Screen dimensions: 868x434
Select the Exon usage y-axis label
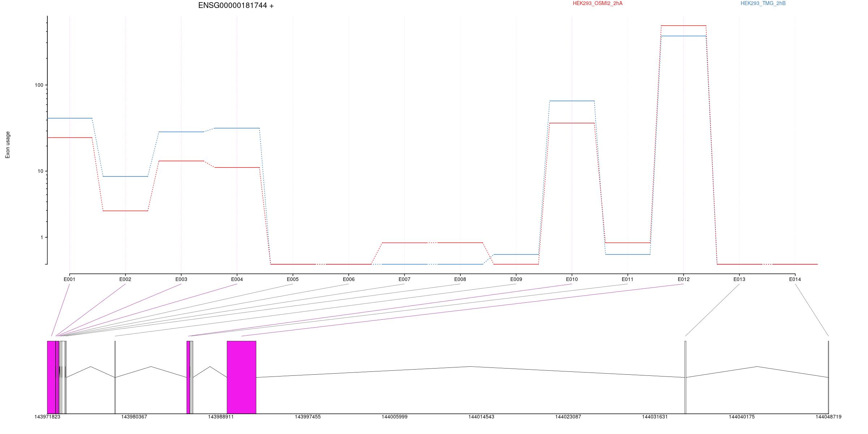point(8,145)
